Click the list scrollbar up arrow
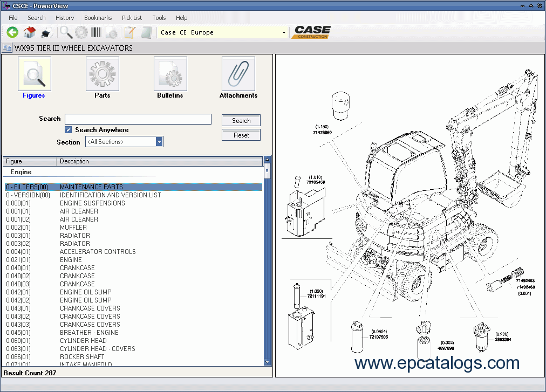Image resolution: width=546 pixels, height=392 pixels. coord(267,160)
